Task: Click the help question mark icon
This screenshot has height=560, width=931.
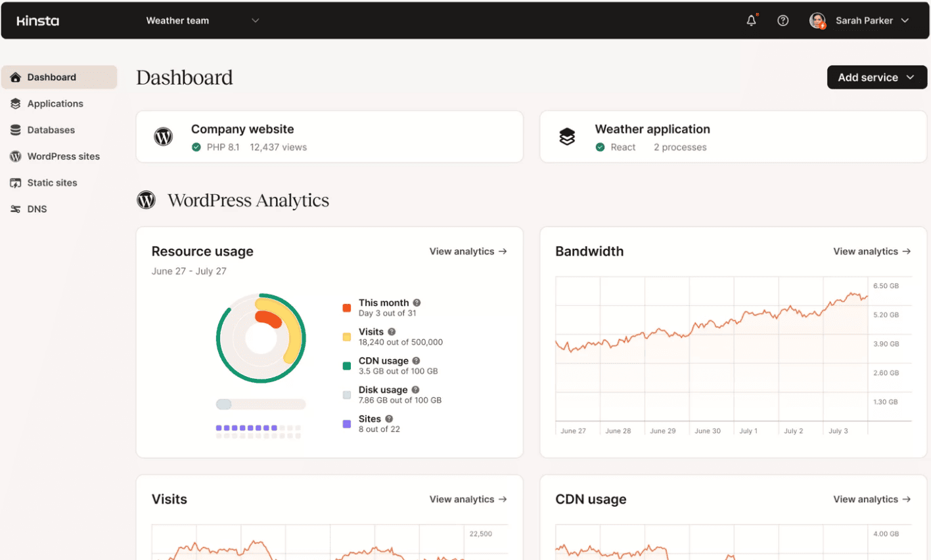Action: click(x=783, y=20)
